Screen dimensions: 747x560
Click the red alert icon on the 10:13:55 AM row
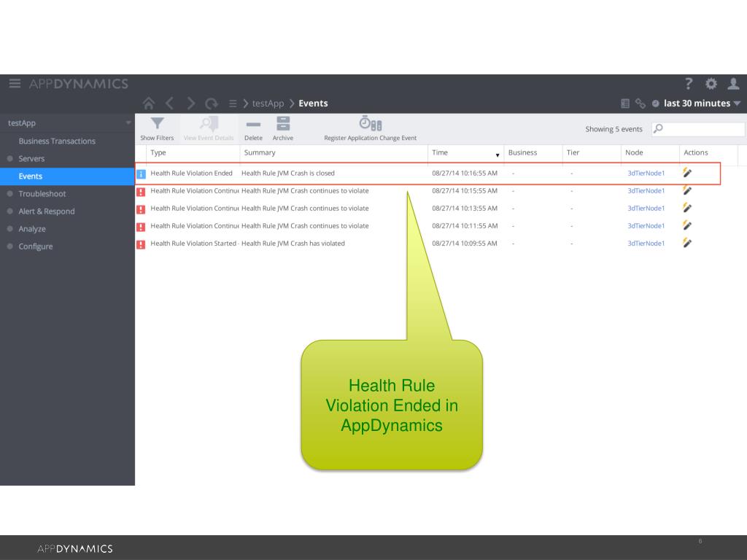(x=141, y=209)
